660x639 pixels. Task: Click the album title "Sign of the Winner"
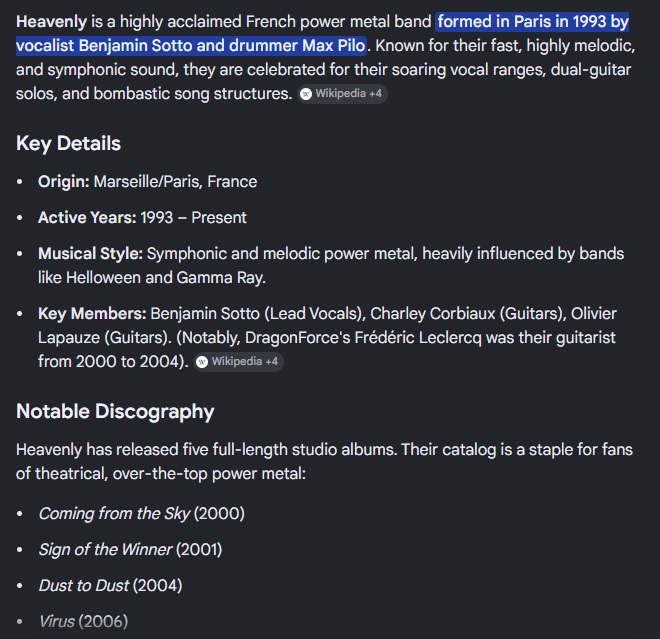pyautogui.click(x=105, y=550)
